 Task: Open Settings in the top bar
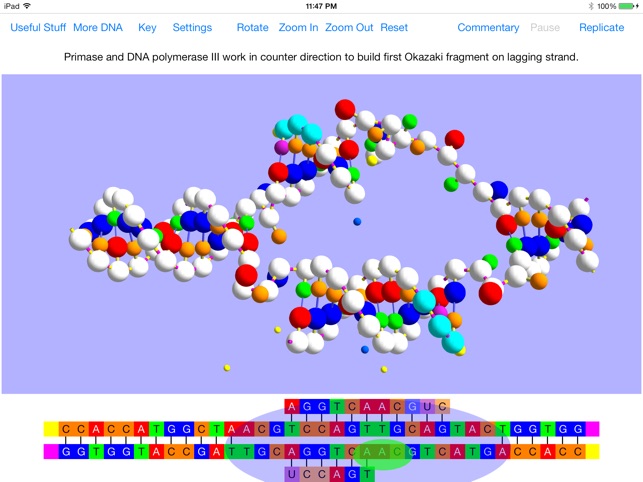192,27
